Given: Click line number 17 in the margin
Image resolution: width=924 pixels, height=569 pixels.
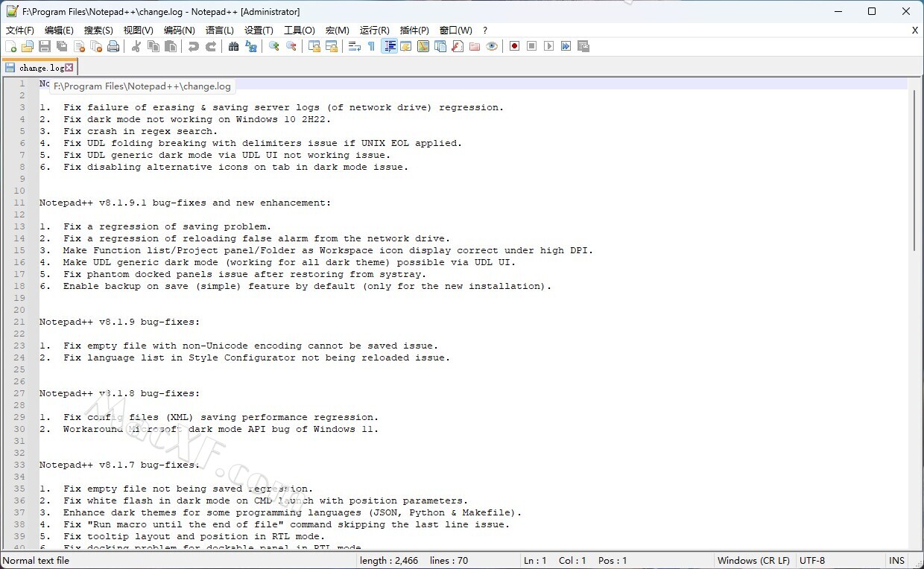Looking at the screenshot, I should (x=19, y=274).
